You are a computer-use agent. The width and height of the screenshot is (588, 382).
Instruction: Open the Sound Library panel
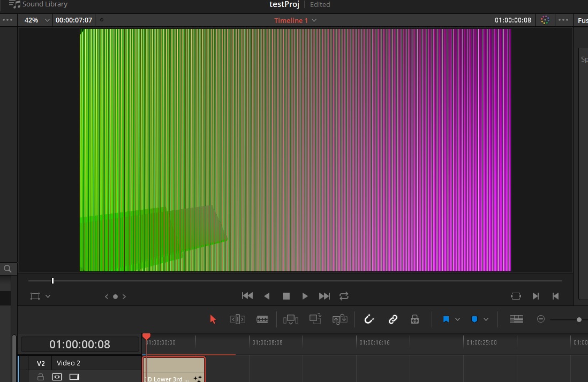[38, 4]
